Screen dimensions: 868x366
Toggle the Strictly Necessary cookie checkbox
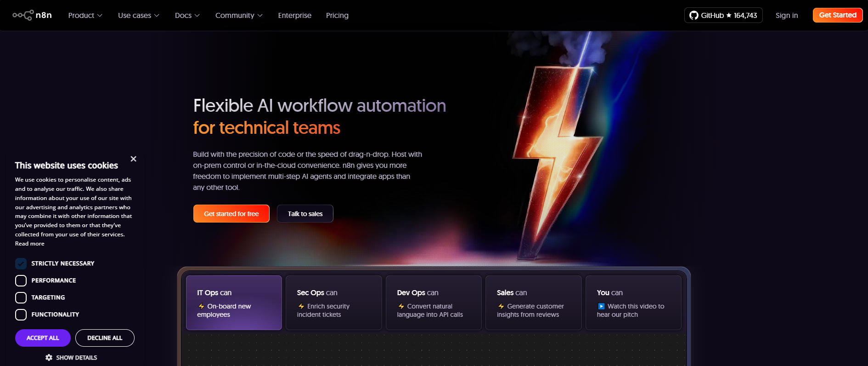point(21,263)
